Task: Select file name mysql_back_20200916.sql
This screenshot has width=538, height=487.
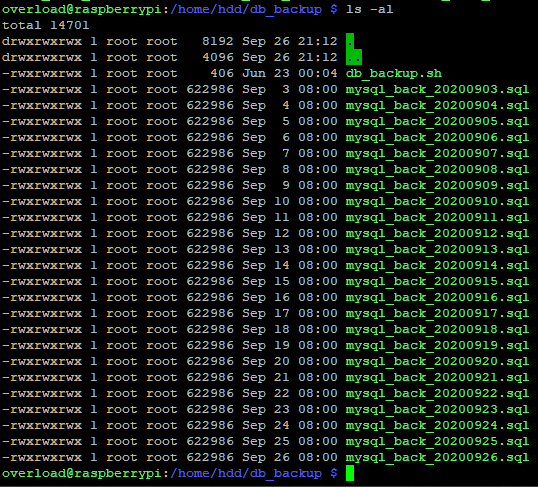Action: point(437,298)
